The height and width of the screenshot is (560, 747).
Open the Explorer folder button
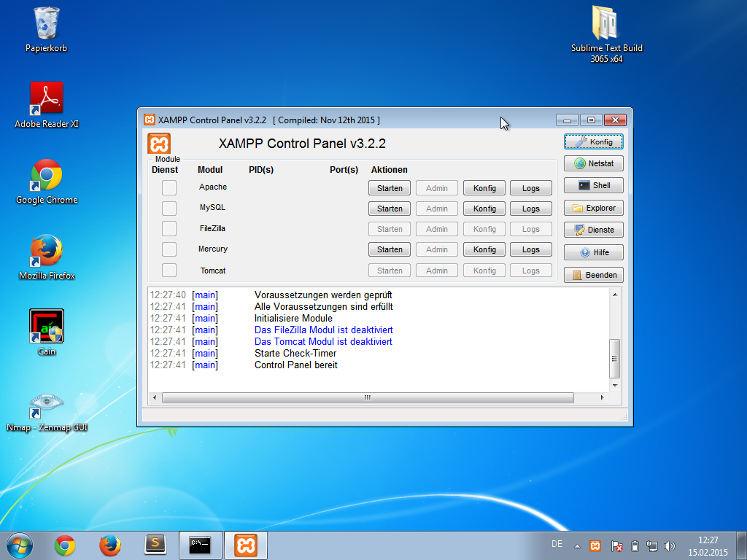[594, 208]
